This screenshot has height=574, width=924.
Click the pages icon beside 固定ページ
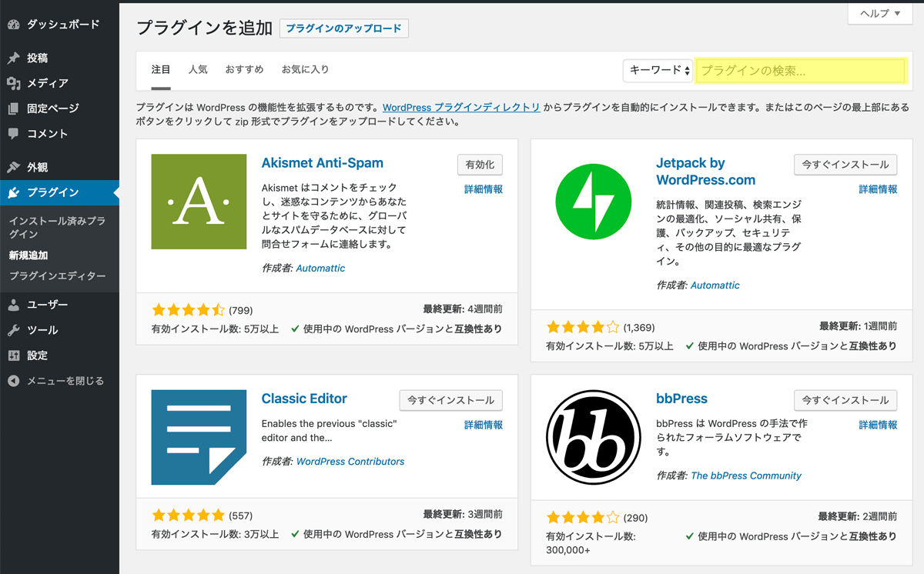(x=13, y=108)
